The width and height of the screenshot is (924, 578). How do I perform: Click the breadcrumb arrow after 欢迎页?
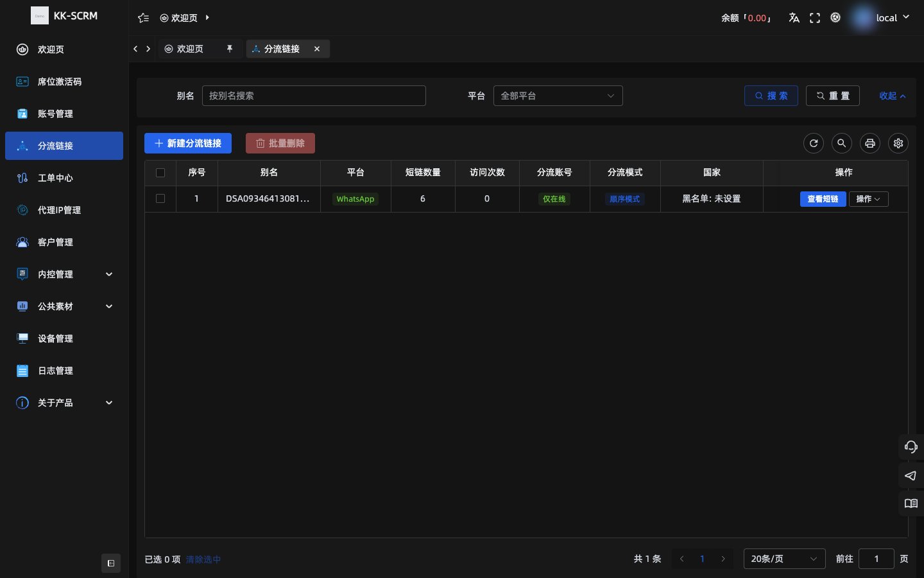[x=207, y=17]
